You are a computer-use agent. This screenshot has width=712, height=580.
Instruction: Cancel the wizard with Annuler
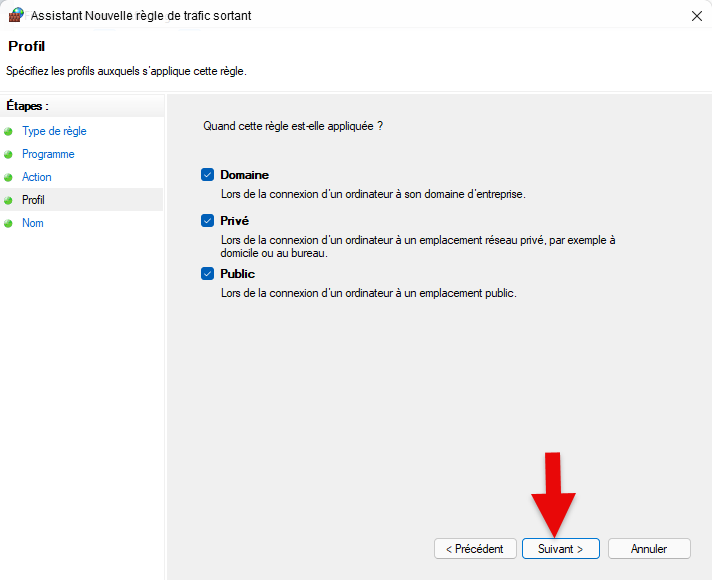(x=649, y=549)
